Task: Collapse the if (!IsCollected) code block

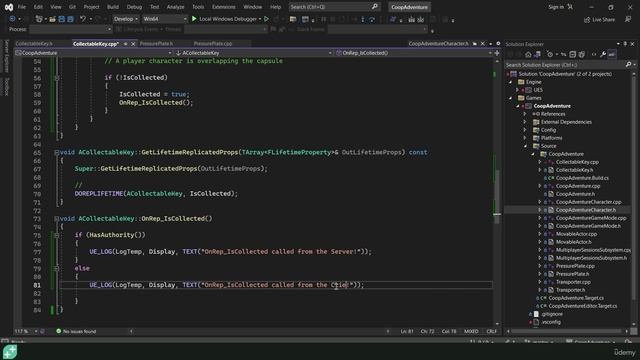Action: coord(57,78)
